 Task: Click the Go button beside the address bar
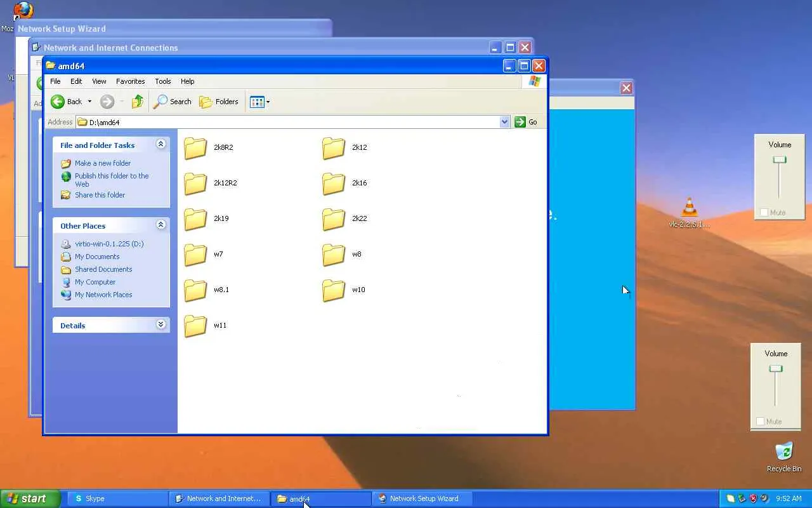click(527, 122)
